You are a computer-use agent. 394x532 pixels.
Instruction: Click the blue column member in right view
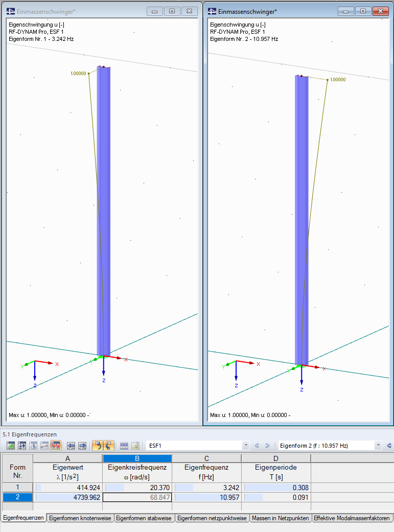(302, 220)
